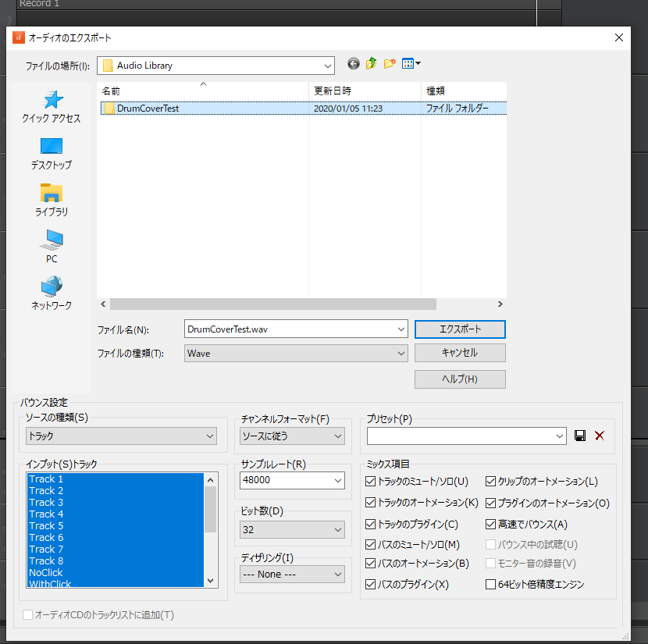Go back to the last folder visited
Viewport: 648px width, 644px height.
tap(354, 63)
